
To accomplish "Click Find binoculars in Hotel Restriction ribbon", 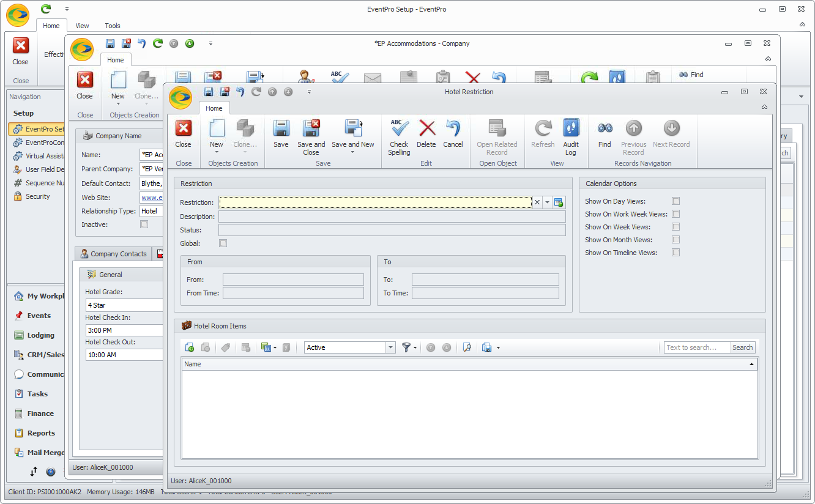I will coord(605,128).
